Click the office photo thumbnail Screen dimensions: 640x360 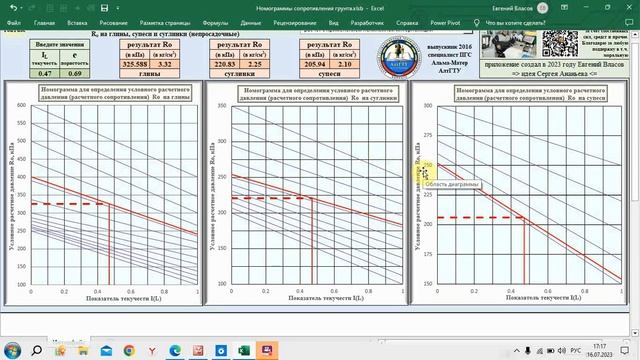click(x=508, y=44)
